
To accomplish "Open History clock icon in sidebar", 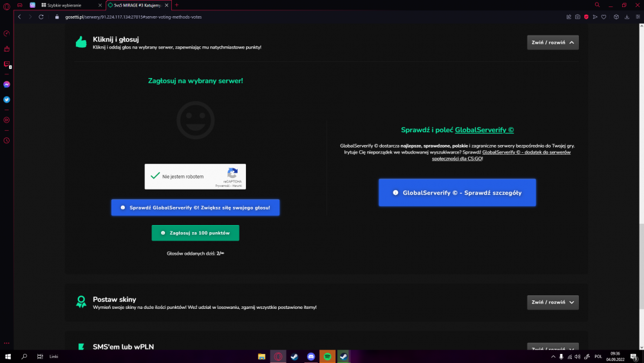I will pos(6,141).
